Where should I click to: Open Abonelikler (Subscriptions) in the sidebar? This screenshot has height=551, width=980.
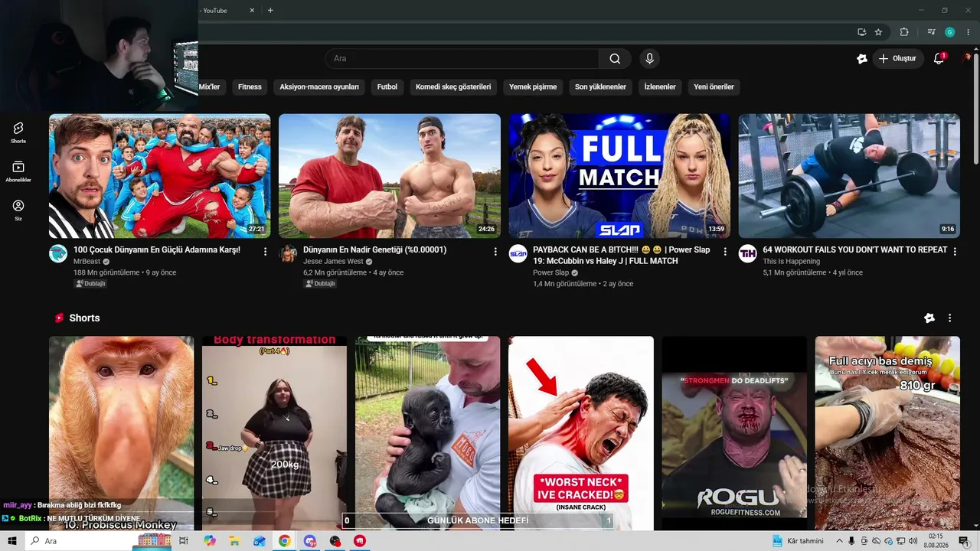(x=18, y=171)
